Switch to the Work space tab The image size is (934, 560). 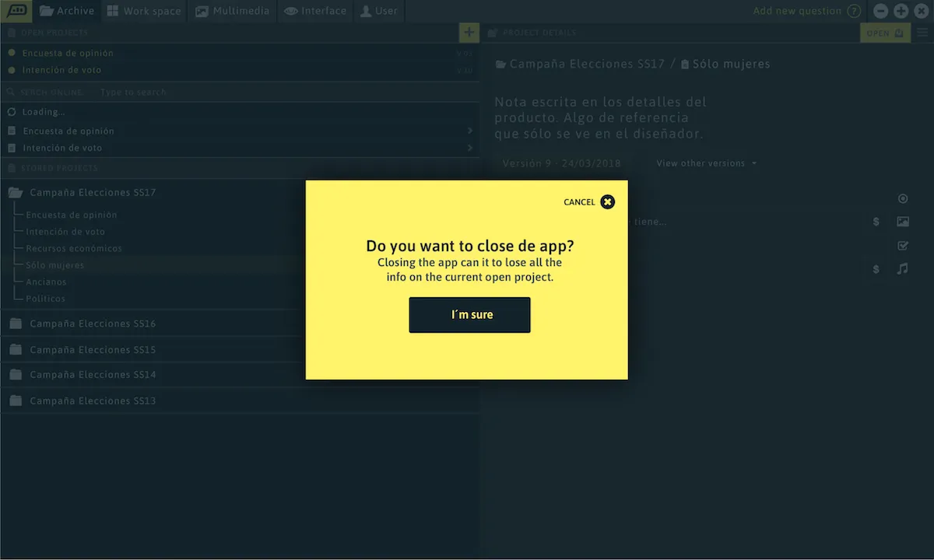[x=144, y=11]
